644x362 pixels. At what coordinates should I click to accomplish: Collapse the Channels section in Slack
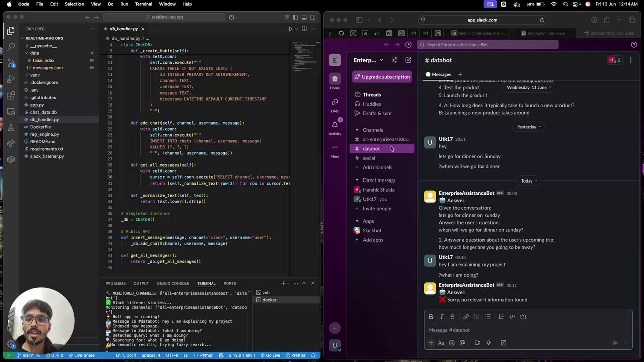click(x=357, y=130)
